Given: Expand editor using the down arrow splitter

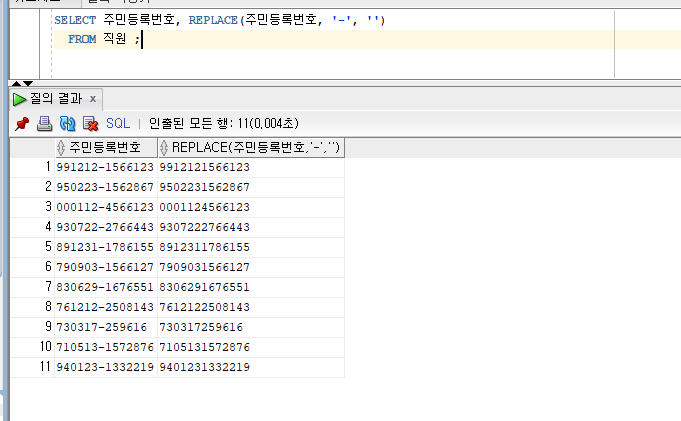Looking at the screenshot, I should (x=28, y=83).
